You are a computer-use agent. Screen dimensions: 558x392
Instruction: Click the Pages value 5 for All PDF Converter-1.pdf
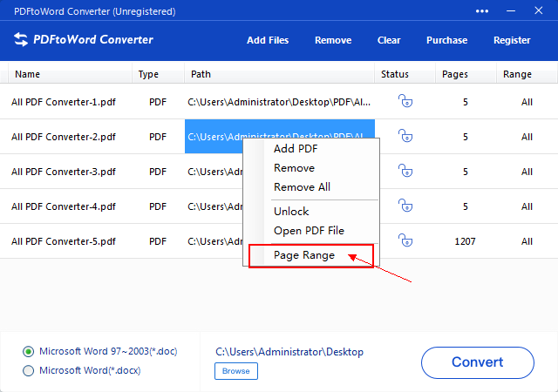click(465, 103)
